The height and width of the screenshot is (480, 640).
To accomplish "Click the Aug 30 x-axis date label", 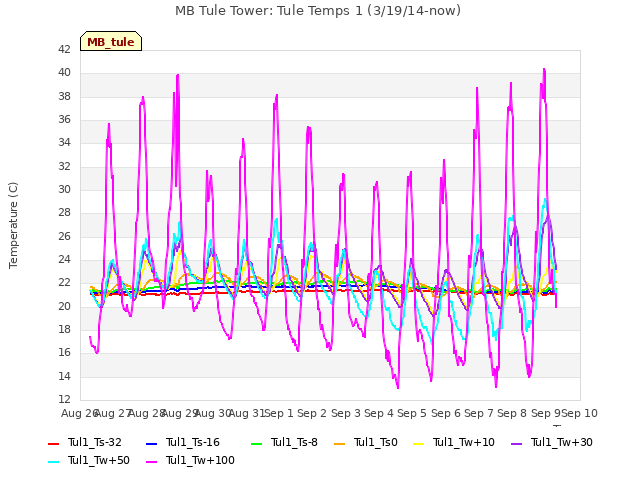I will (x=213, y=413).
